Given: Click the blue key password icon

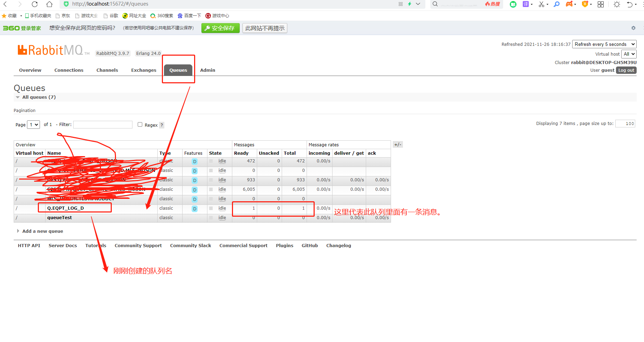Looking at the screenshot, I should pyautogui.click(x=556, y=4).
